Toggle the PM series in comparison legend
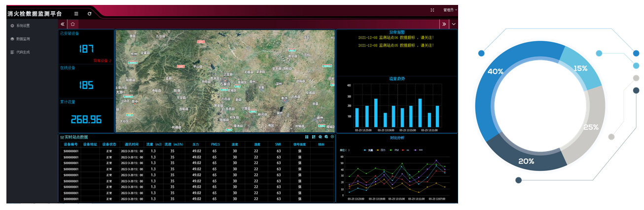This screenshot has height=210, width=644. coord(394,150)
